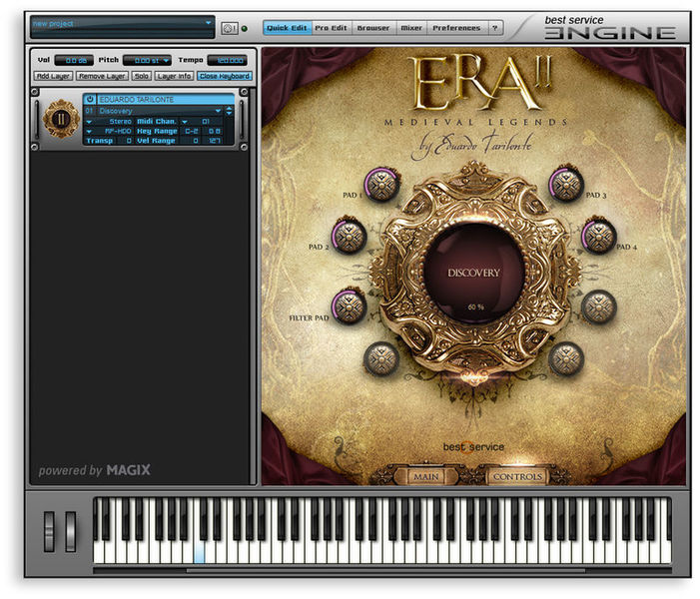The height and width of the screenshot is (599, 700).
Task: Click the pitch bend wheel
Action: click(x=49, y=531)
